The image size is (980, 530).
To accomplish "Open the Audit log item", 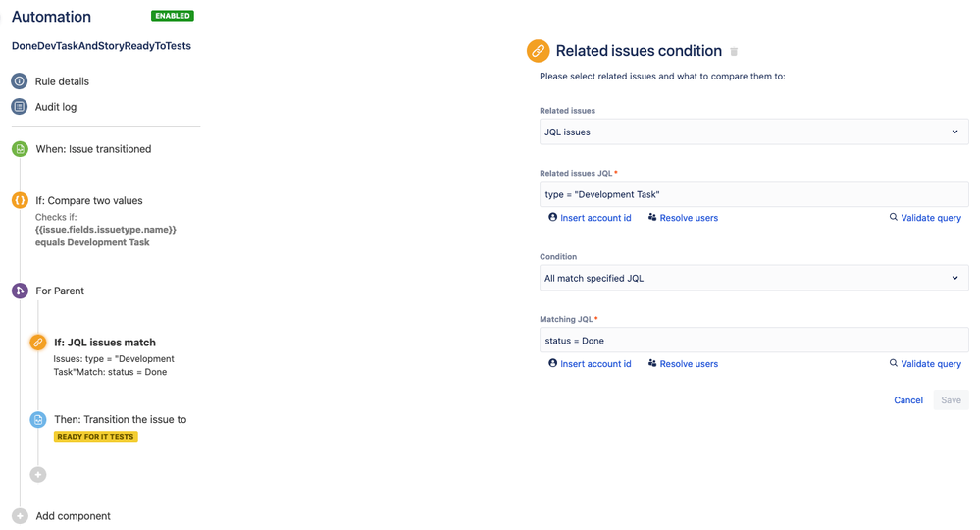I will [56, 107].
